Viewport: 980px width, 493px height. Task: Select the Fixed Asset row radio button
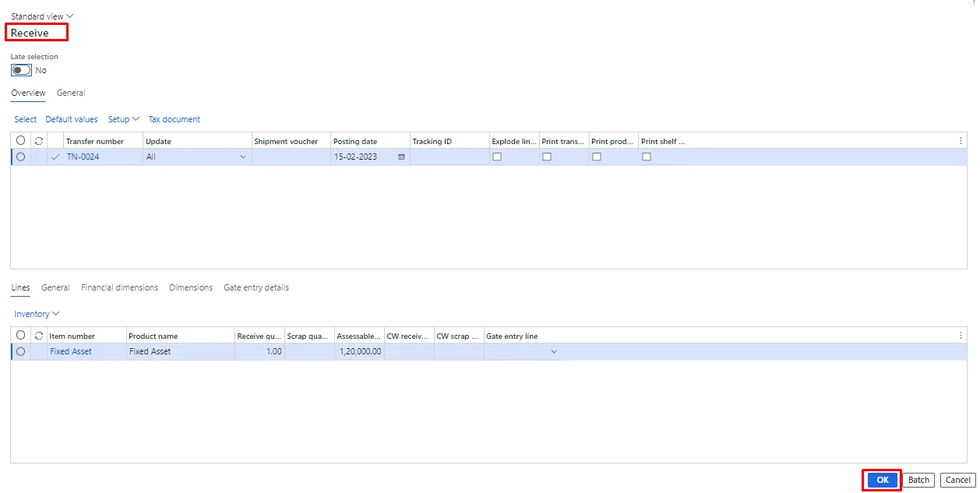(20, 351)
